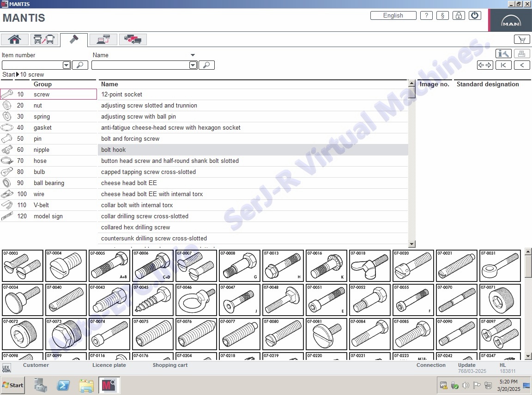Select group 80 bulb
532x395 pixels.
48,172
